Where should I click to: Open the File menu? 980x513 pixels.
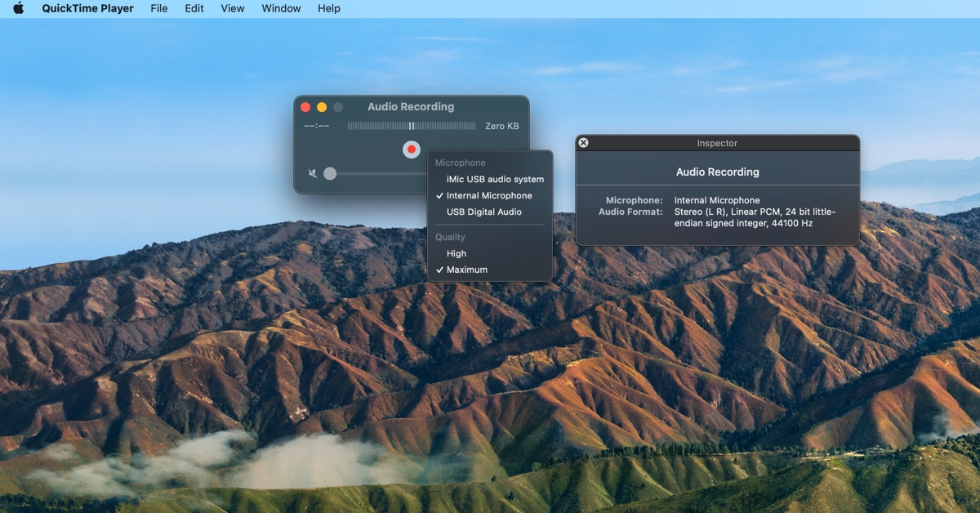tap(159, 8)
